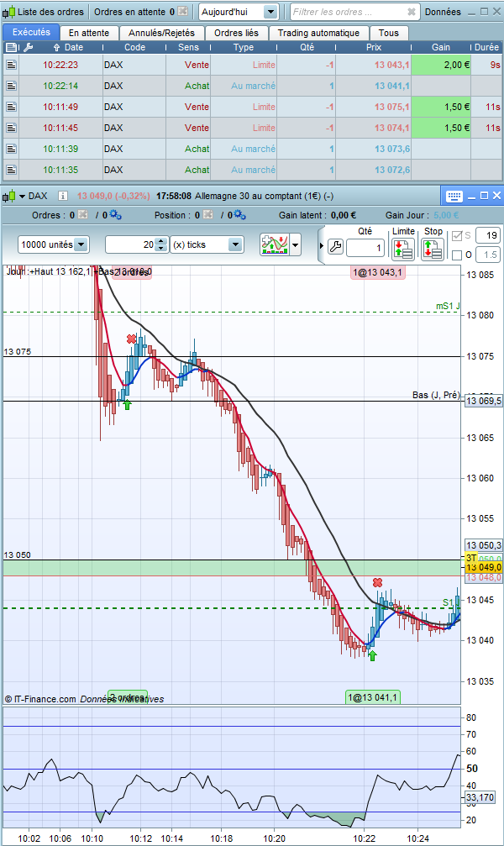
Task: Cancel all pending orders with the X icon
Action: pos(183,11)
